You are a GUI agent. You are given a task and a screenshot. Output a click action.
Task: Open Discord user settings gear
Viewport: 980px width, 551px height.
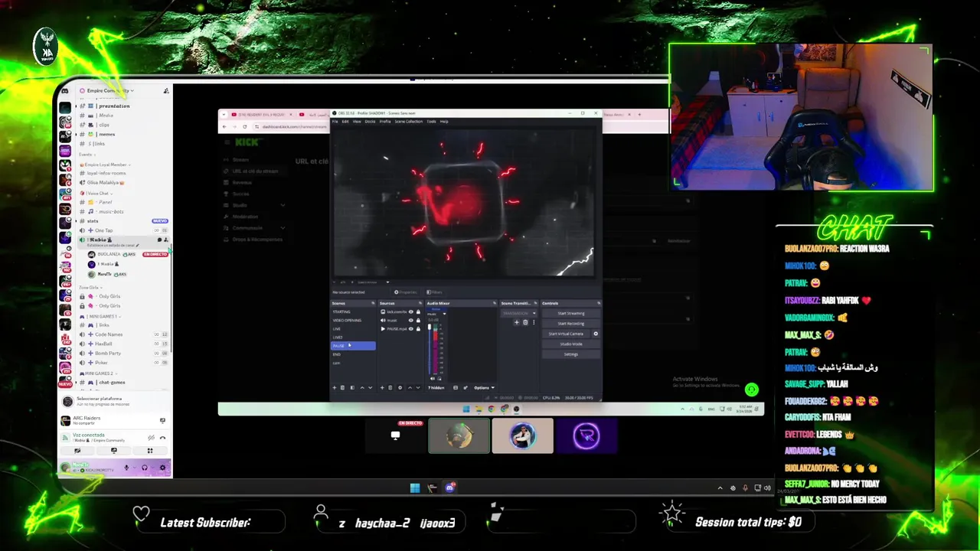pyautogui.click(x=162, y=468)
